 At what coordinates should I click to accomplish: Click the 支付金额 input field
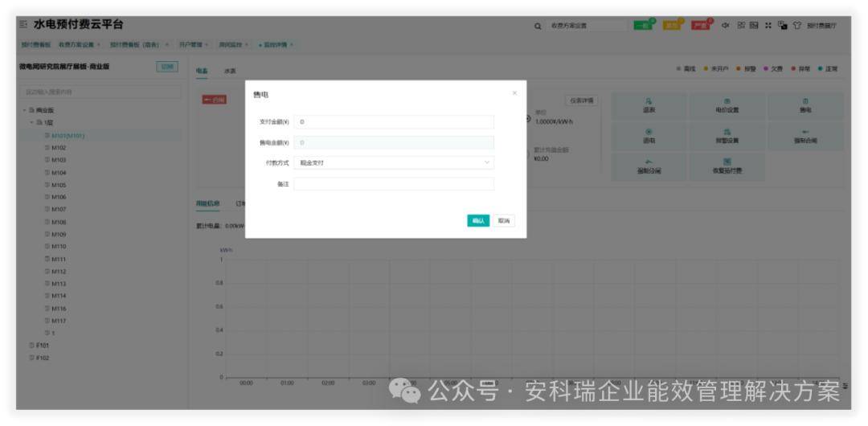(x=394, y=122)
